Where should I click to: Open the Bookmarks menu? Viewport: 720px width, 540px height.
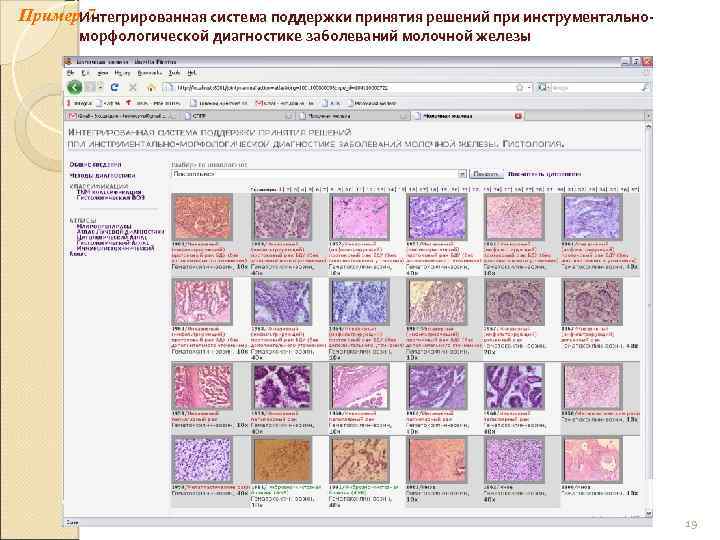(149, 73)
